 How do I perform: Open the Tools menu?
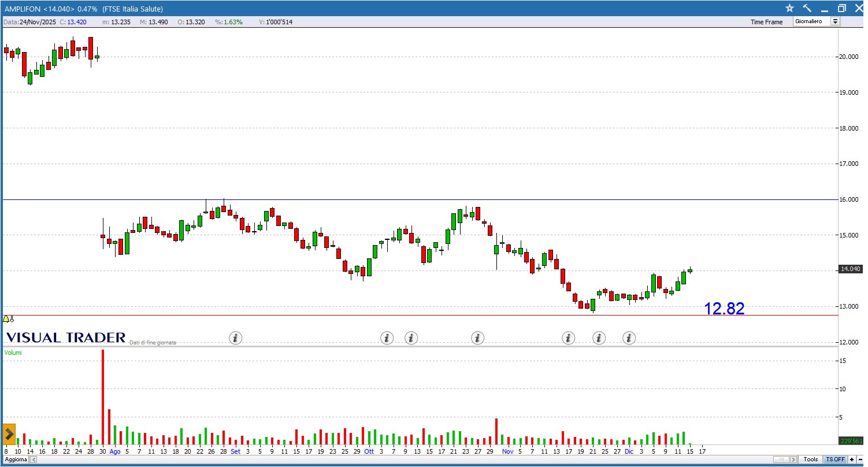[811, 459]
